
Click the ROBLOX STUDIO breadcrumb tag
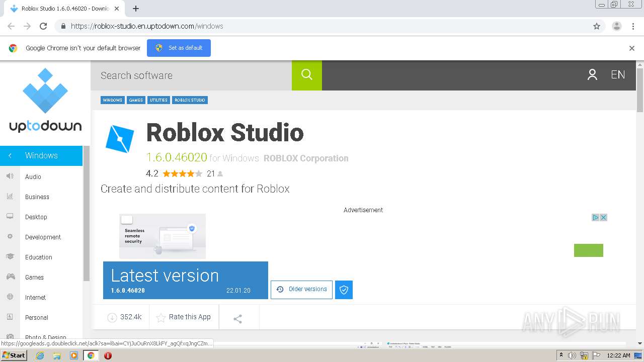coord(190,100)
